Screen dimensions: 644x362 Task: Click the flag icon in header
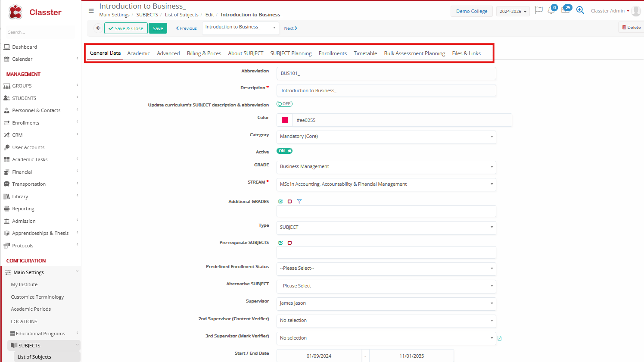[x=538, y=10]
